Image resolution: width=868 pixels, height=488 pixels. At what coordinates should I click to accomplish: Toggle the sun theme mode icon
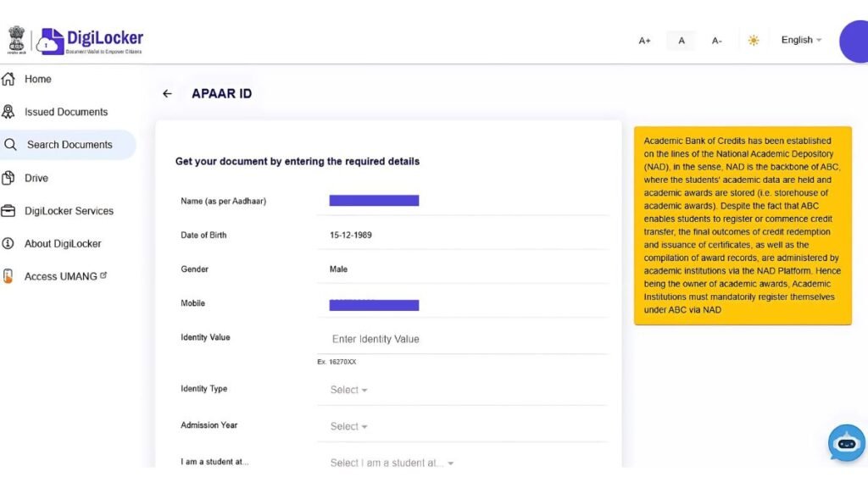pos(754,41)
